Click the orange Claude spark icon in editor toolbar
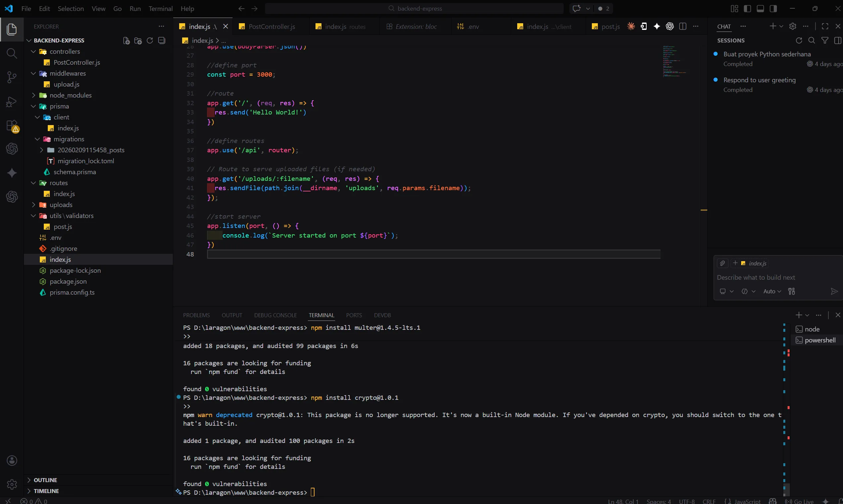Viewport: 843px width, 504px height. [x=631, y=27]
